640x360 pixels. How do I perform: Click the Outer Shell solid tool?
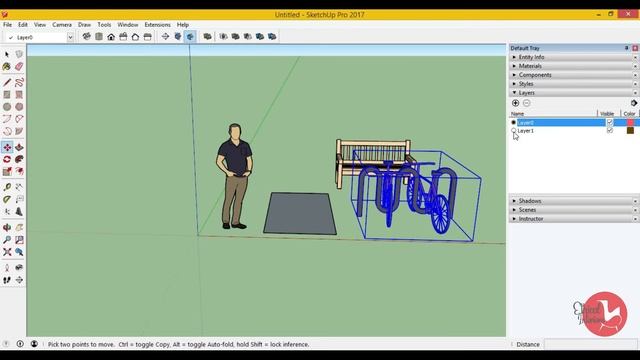[207, 37]
